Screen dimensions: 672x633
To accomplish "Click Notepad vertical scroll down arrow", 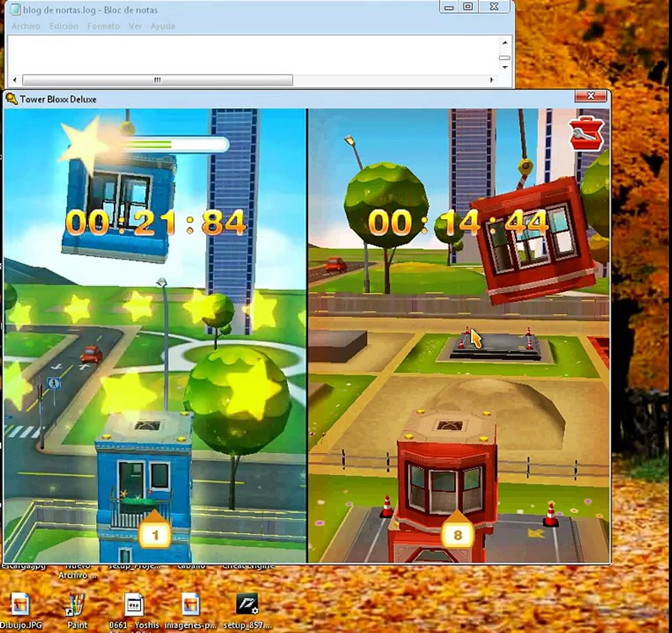I will pos(505,67).
